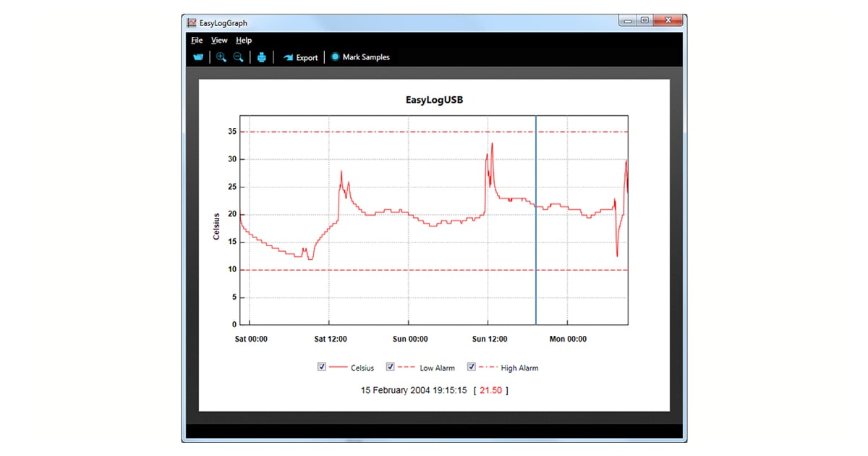Minimize the EasyLogGraph window
The height and width of the screenshot is (456, 868).
pos(627,21)
